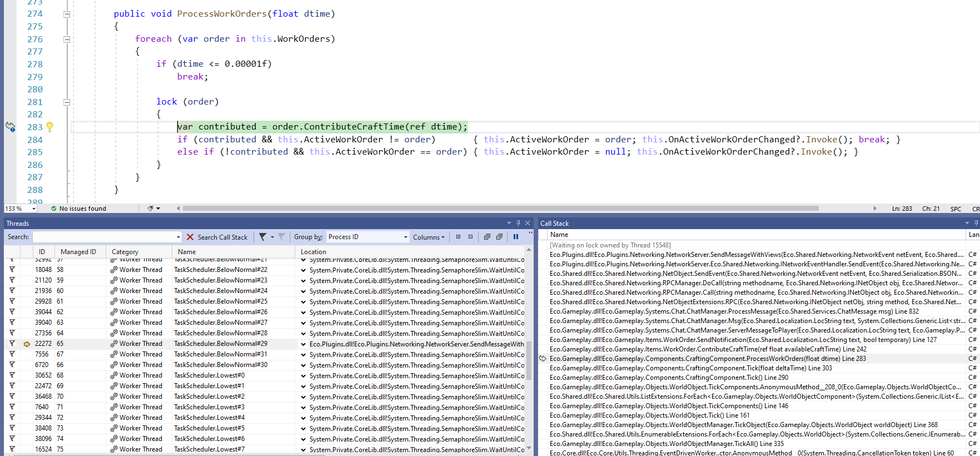The image size is (980, 456).
Task: Toggle the flag on thread 22272
Action: click(12, 344)
